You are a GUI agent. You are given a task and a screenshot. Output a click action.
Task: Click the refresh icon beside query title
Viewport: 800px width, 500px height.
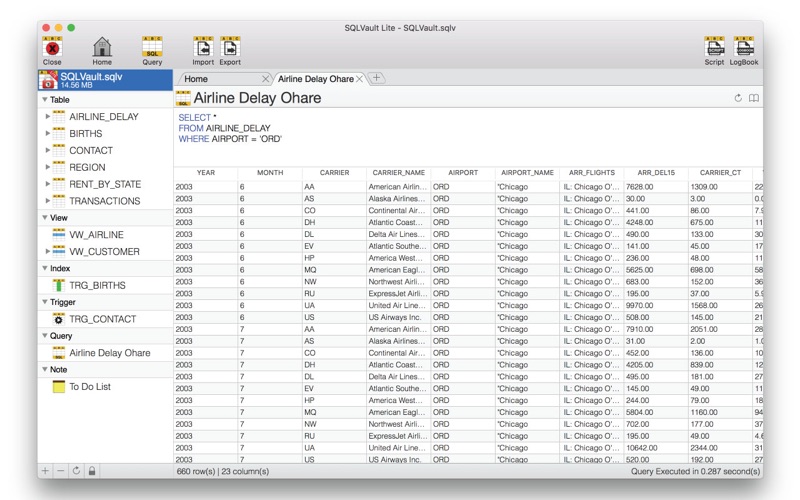click(x=738, y=98)
